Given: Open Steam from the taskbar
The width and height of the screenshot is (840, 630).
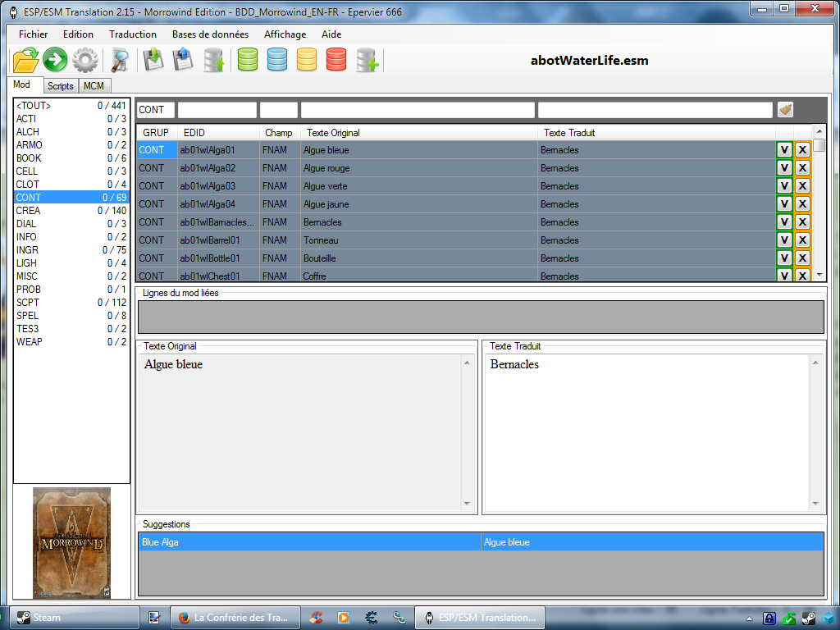Looking at the screenshot, I should 74,618.
